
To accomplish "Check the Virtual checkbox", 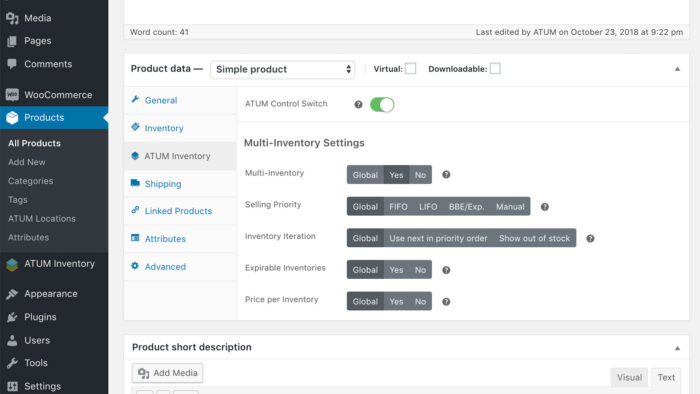I will (411, 69).
